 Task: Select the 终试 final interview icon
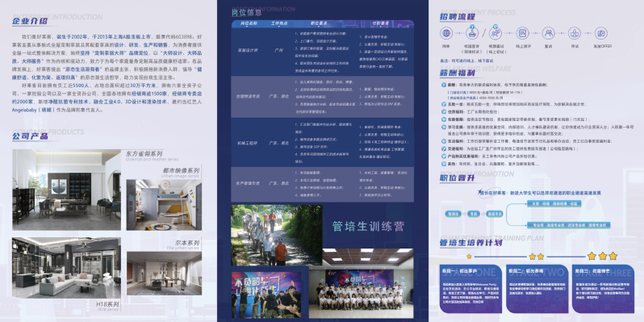574,33
